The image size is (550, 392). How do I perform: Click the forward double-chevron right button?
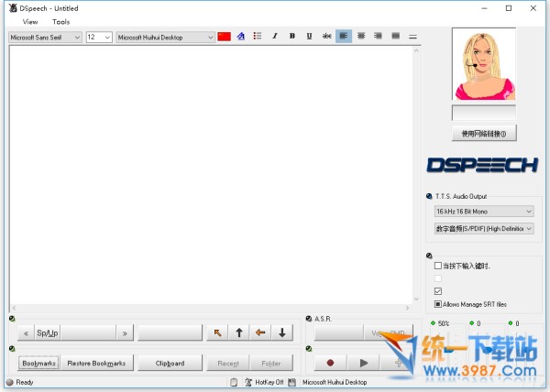[x=125, y=333]
